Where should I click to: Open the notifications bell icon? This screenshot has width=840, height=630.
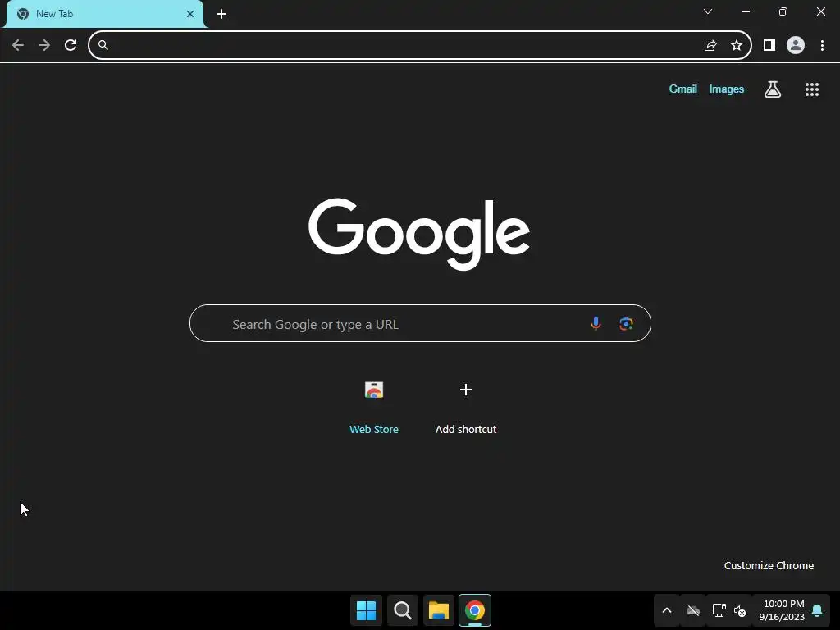pos(818,610)
